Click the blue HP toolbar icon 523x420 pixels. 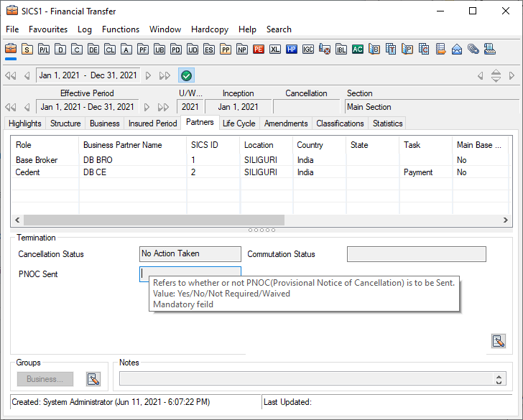coord(292,50)
